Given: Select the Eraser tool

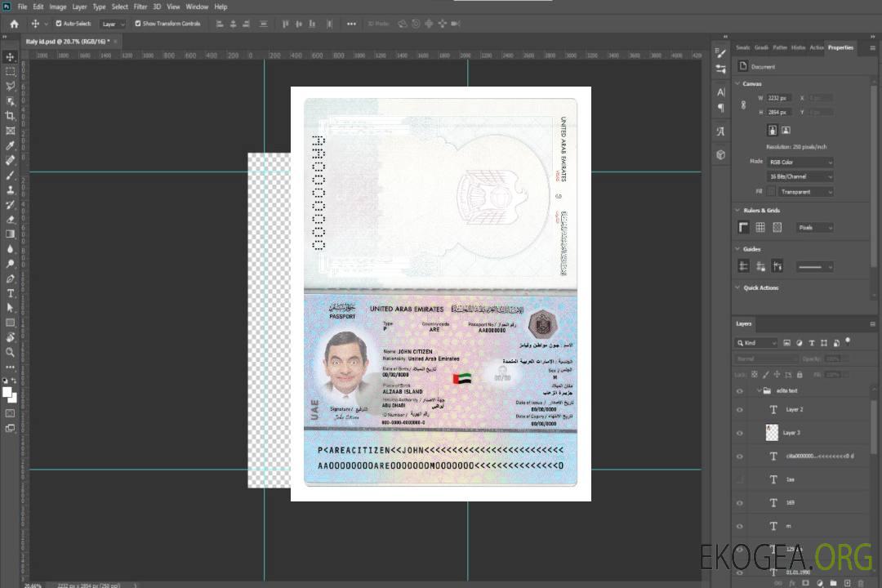Looking at the screenshot, I should [x=10, y=220].
